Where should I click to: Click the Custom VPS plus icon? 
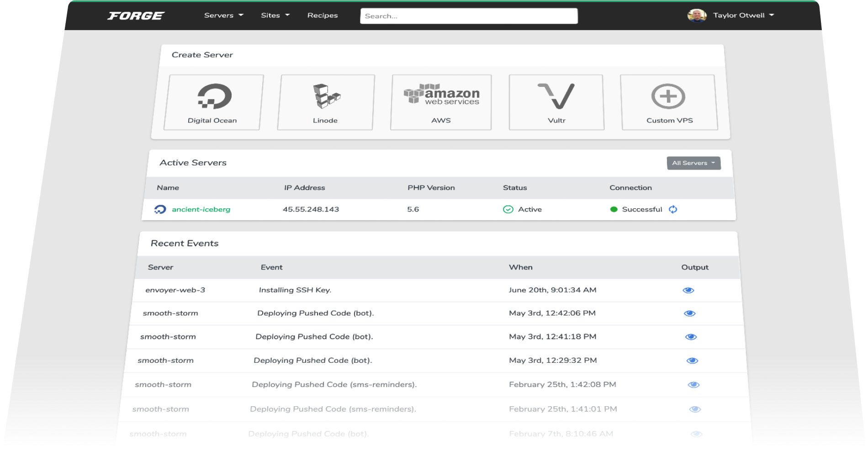pos(668,96)
